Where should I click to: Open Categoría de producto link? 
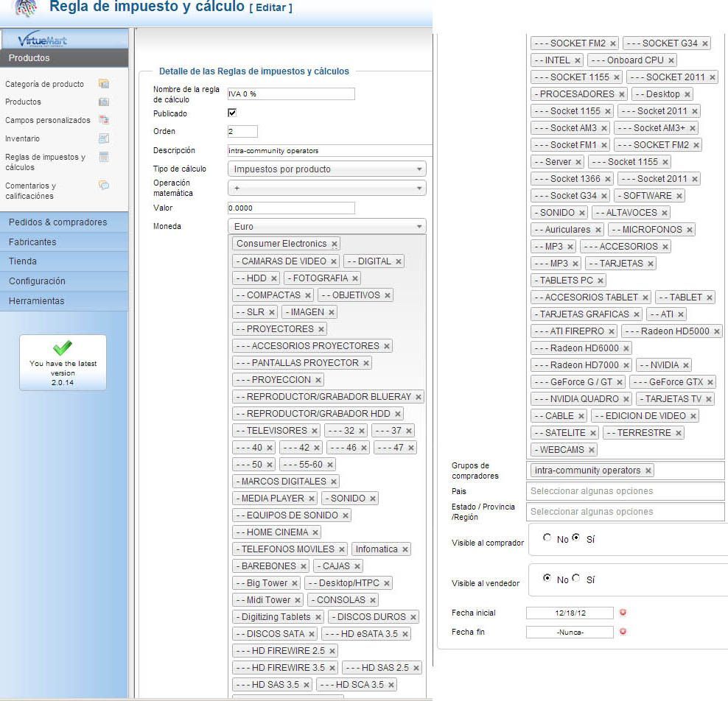44,84
